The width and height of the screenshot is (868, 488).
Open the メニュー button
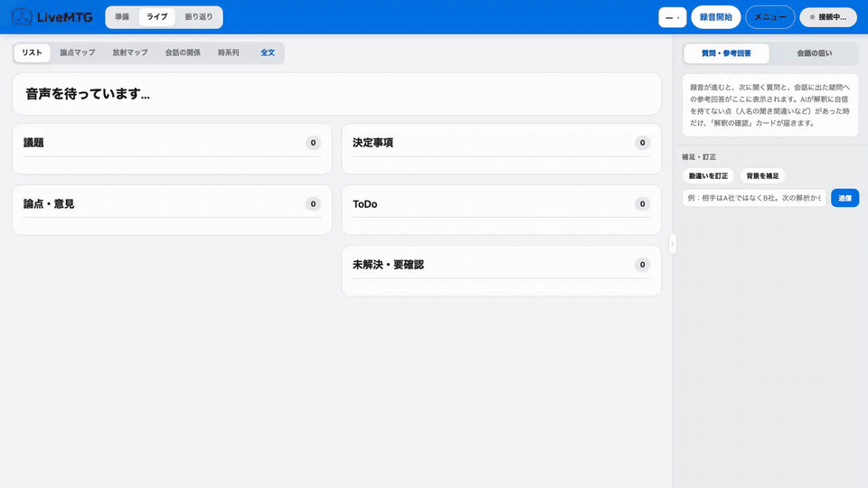pos(770,17)
